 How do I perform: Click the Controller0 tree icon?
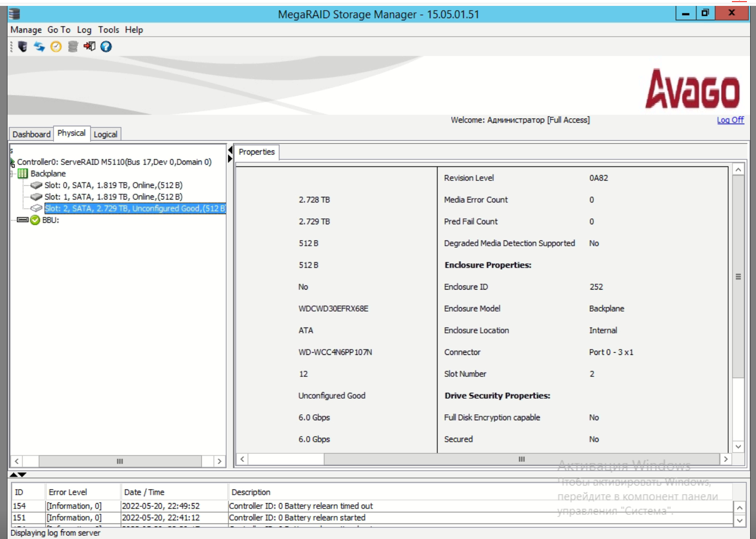pos(12,162)
